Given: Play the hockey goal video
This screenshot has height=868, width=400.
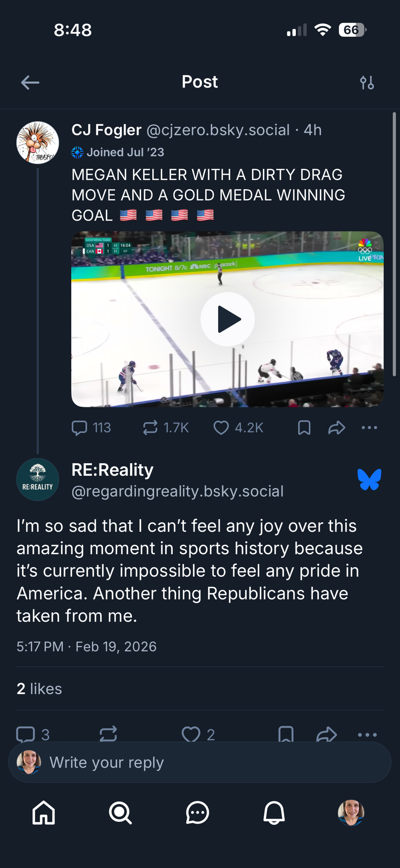Looking at the screenshot, I should 227,319.
